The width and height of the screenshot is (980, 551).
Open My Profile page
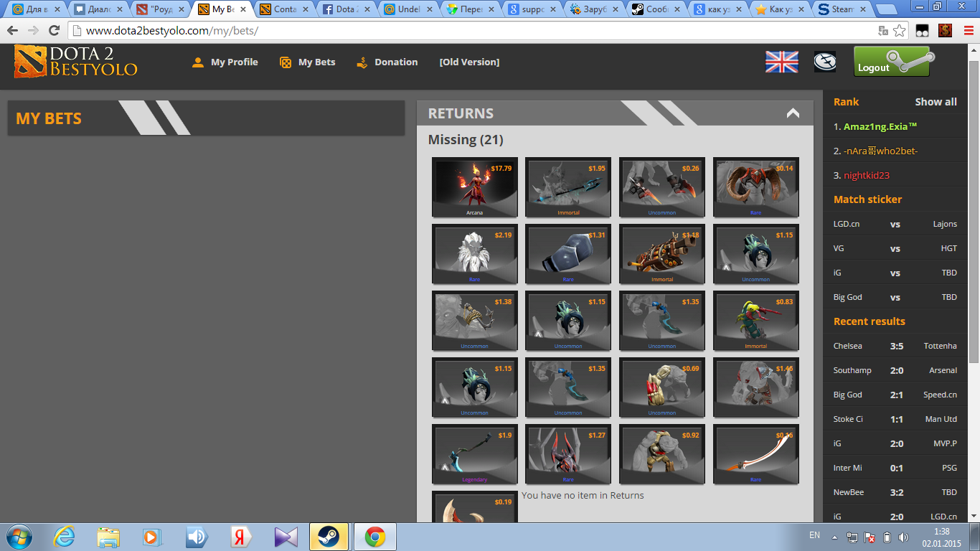pyautogui.click(x=225, y=62)
